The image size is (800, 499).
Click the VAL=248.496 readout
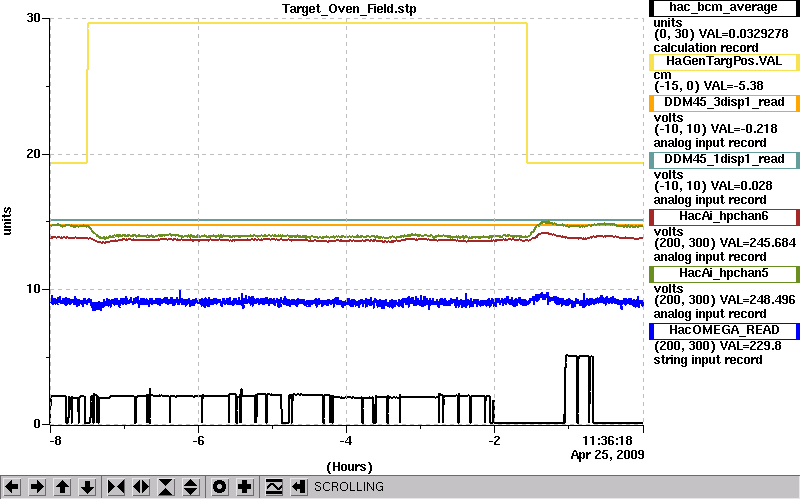pos(758,300)
